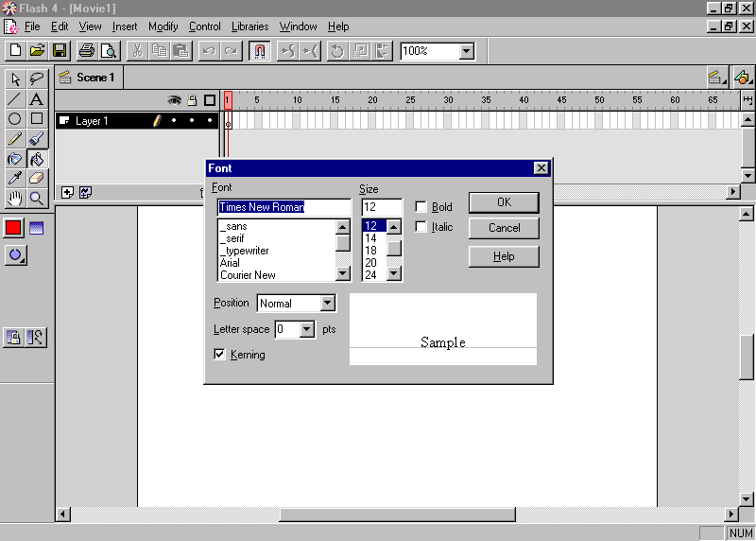Open the Position dropdown showing Normal

(x=328, y=303)
